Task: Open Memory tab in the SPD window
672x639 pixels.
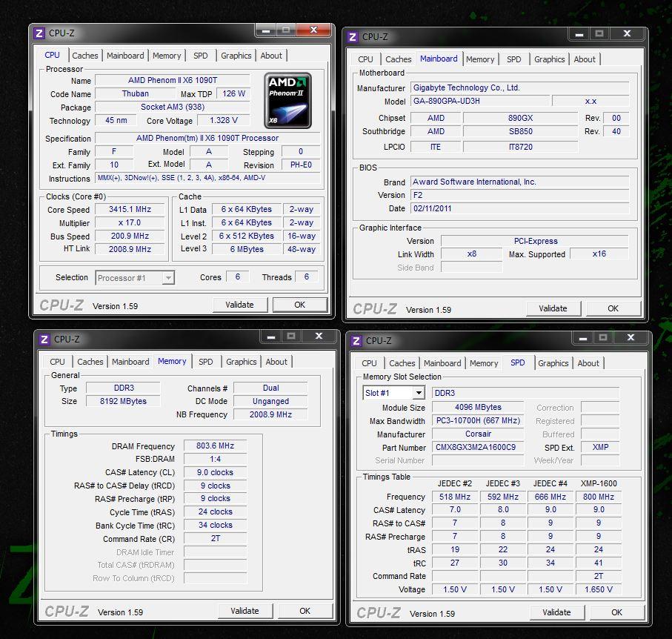Action: coord(484,363)
